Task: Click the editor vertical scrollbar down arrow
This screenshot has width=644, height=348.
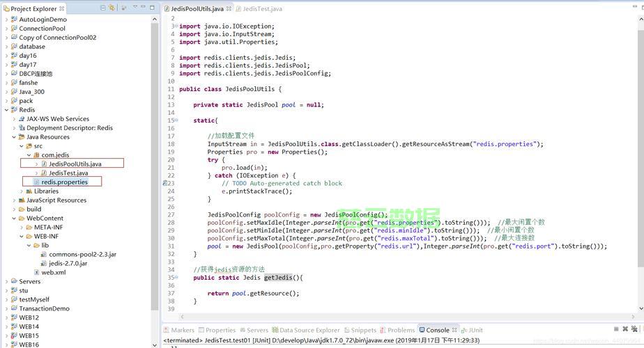Action: pos(641,308)
